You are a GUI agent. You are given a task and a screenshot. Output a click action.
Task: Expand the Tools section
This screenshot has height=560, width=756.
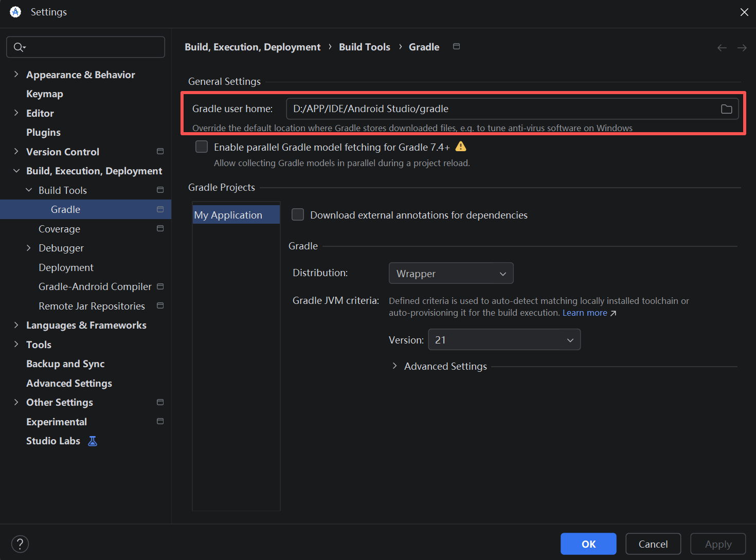16,345
